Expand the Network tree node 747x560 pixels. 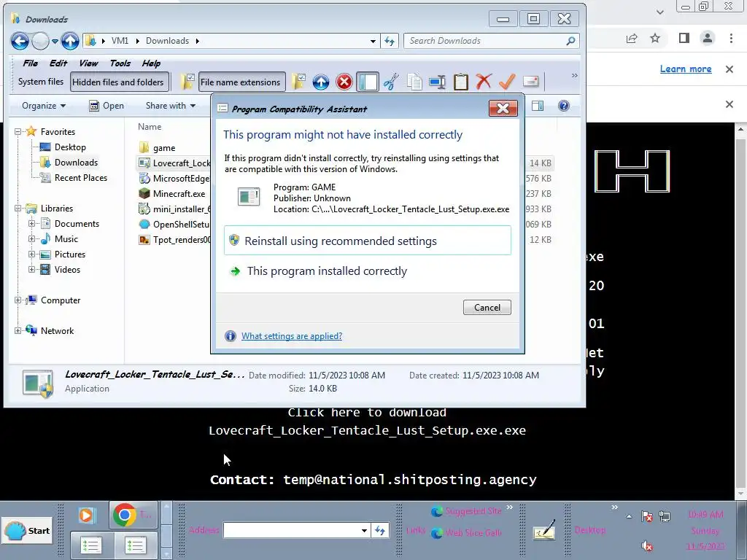pyautogui.click(x=18, y=330)
